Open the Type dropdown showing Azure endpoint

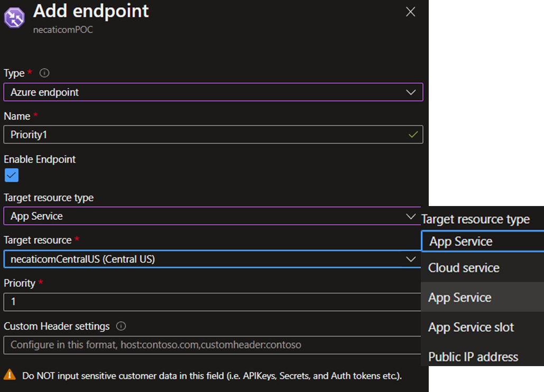(x=213, y=92)
